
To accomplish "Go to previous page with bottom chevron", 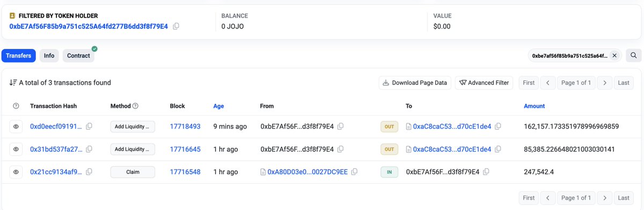I will (547, 198).
